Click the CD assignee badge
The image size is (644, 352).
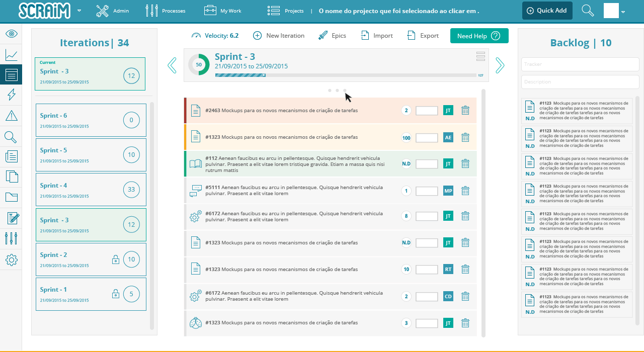point(448,296)
